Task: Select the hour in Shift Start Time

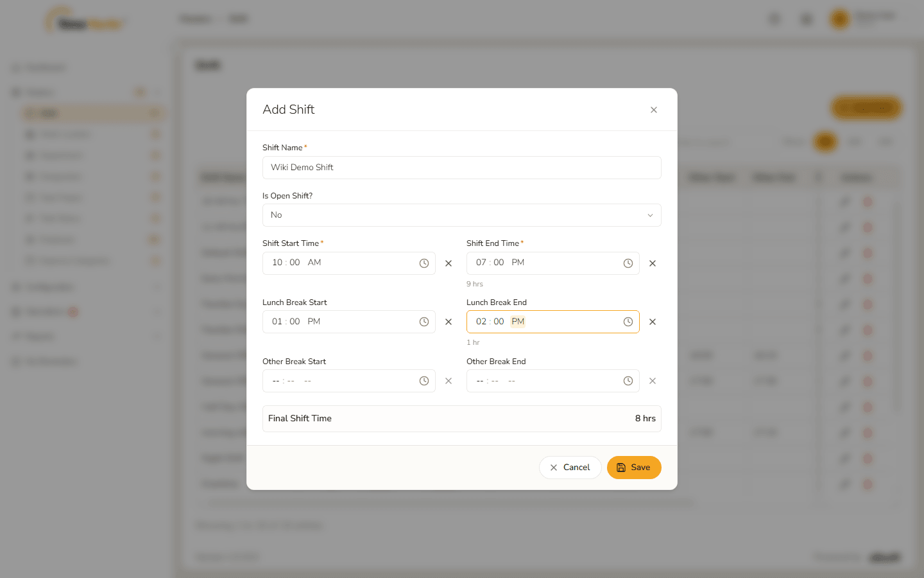Action: click(x=277, y=263)
